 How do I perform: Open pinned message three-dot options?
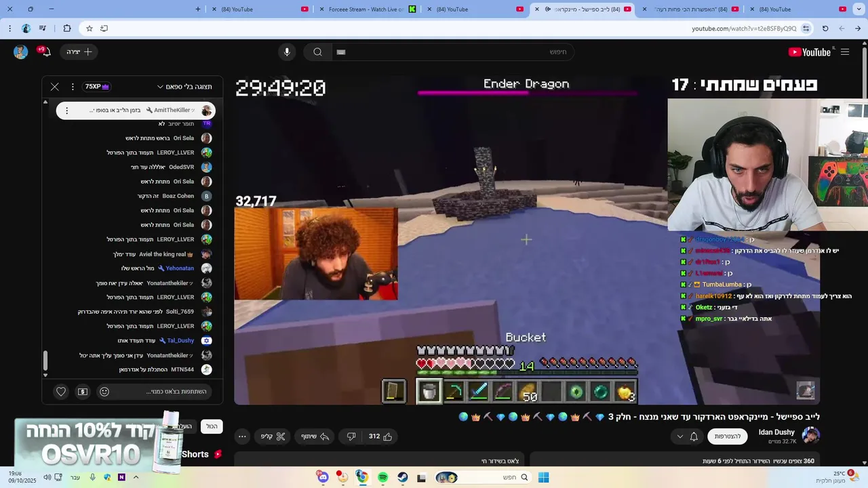[66, 110]
